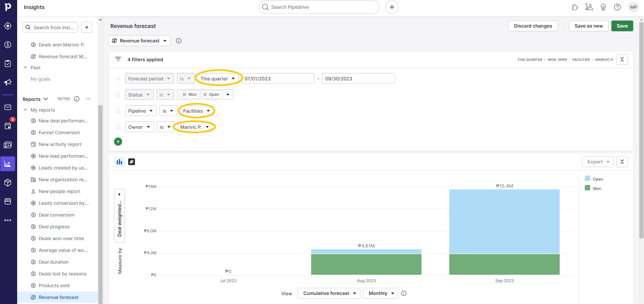Open Deals via the dollar sidebar icon
Image resolution: width=644 pixels, height=304 pixels.
[8, 45]
